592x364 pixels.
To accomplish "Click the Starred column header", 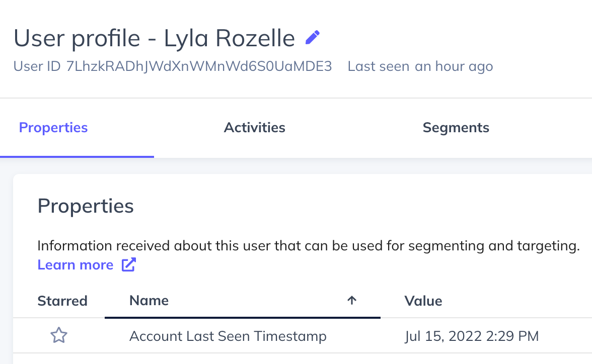I will point(62,301).
